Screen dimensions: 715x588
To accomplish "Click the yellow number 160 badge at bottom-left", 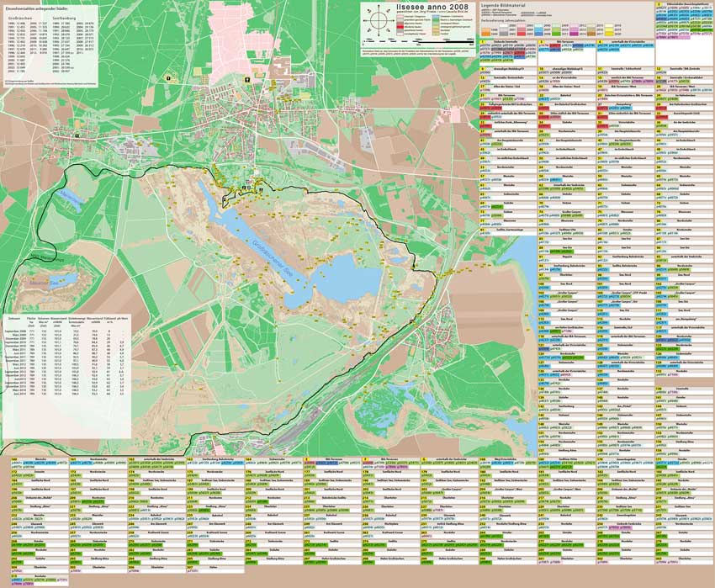I will 14,460.
